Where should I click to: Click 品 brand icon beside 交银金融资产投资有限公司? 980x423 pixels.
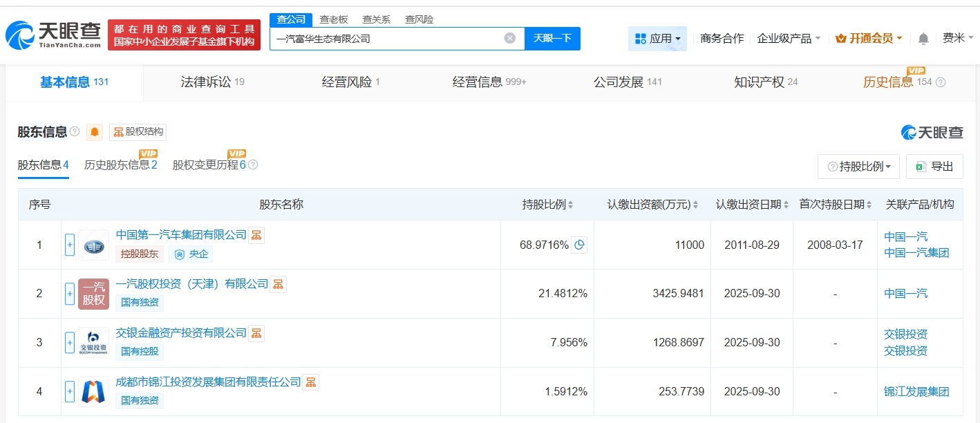pos(256,332)
